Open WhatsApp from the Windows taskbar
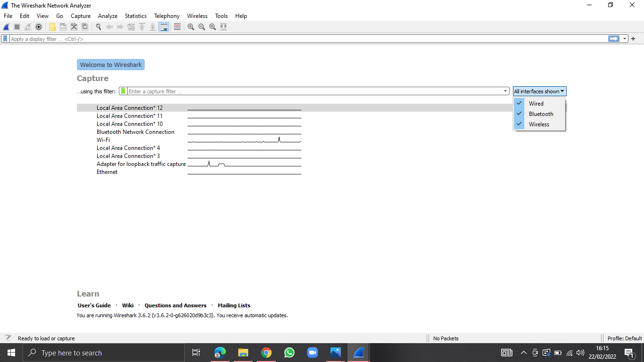This screenshot has width=644, height=362. tap(289, 353)
